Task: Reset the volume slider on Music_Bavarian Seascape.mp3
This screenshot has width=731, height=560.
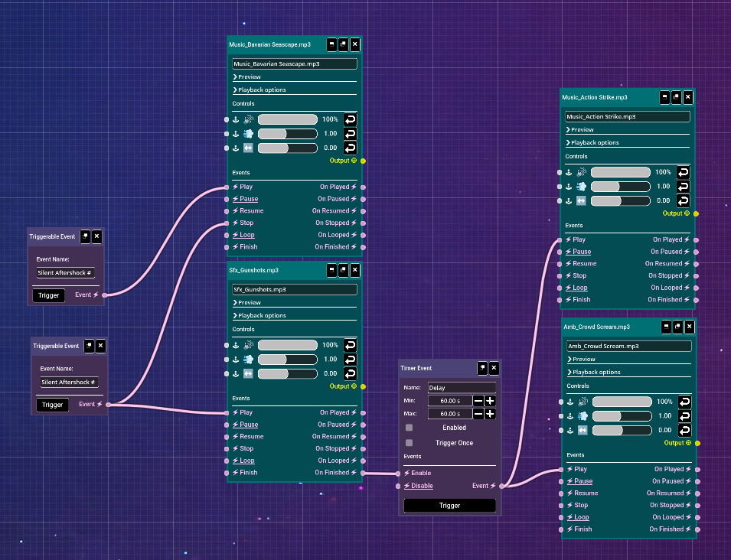Action: point(350,119)
